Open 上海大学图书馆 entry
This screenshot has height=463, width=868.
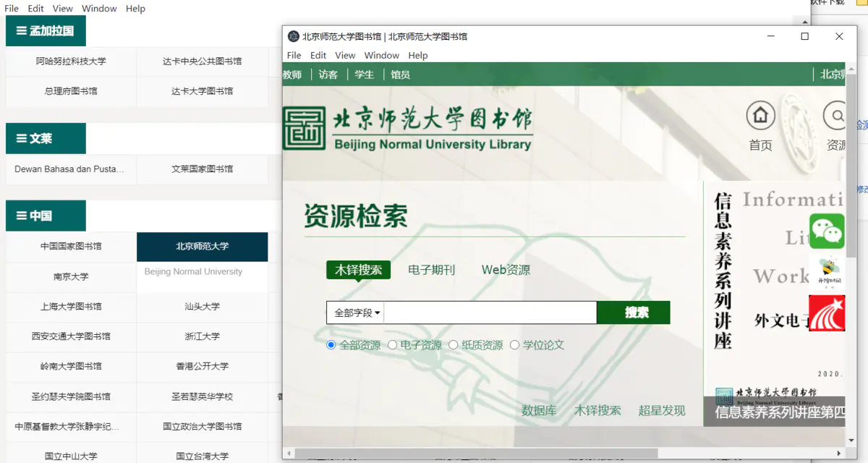[x=71, y=307]
